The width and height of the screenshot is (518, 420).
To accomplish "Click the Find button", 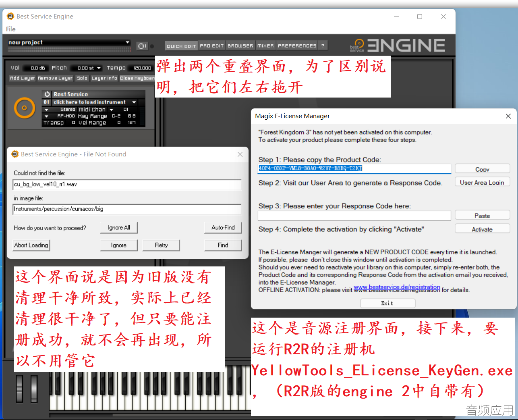I will click(x=223, y=245).
